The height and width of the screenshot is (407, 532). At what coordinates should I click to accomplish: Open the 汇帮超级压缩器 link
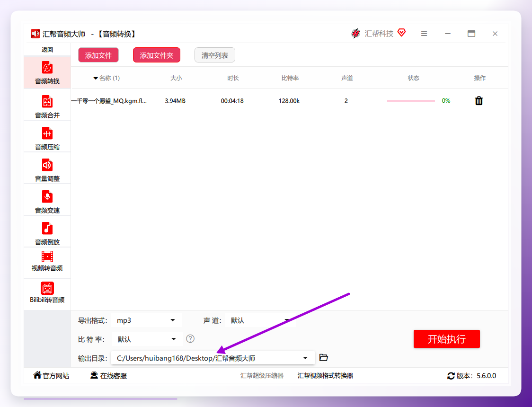pyautogui.click(x=262, y=375)
